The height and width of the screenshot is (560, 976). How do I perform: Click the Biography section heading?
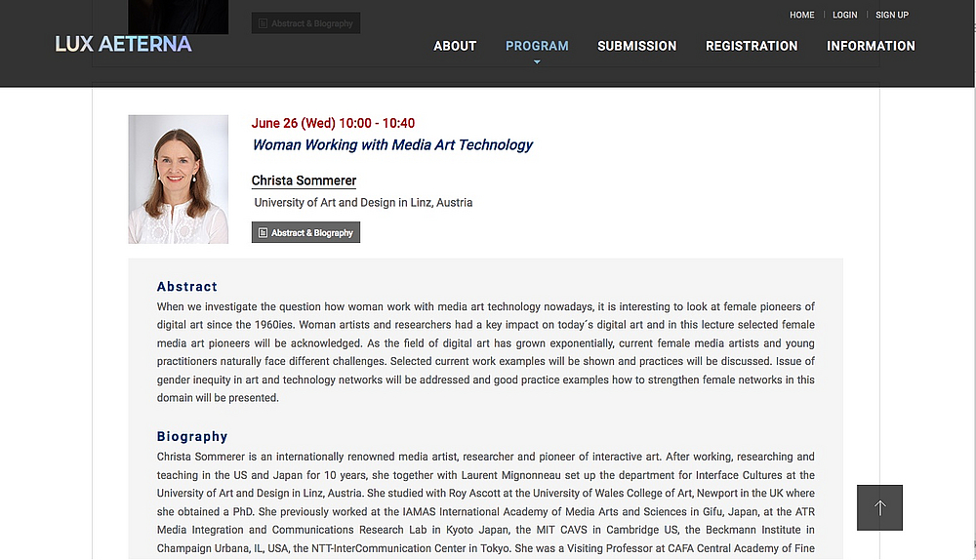[x=192, y=437]
